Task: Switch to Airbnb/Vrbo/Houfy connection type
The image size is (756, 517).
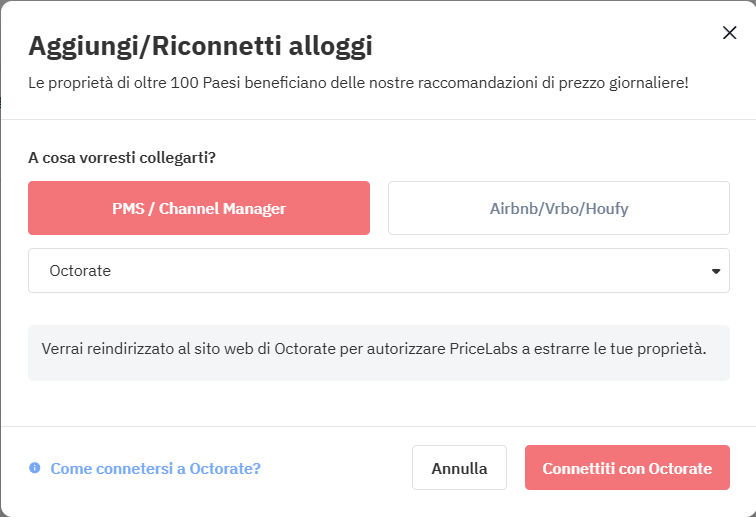Action: (559, 208)
